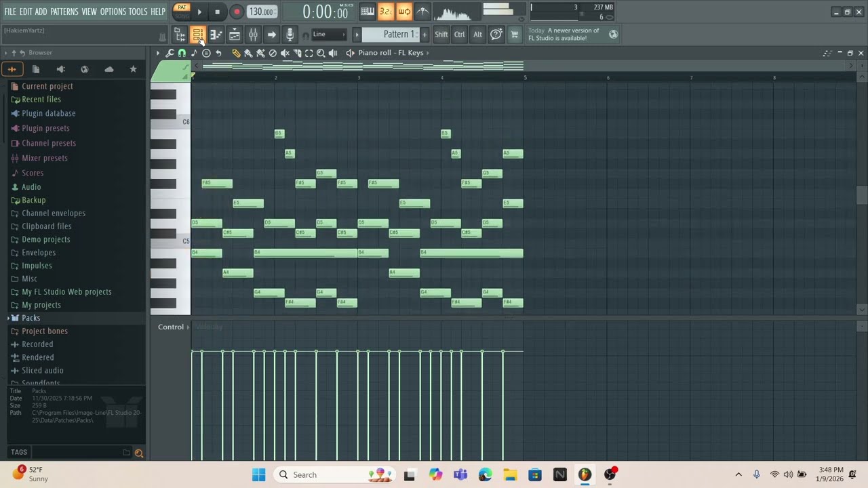Click the Stop button
The width and height of the screenshot is (868, 488).
[217, 12]
